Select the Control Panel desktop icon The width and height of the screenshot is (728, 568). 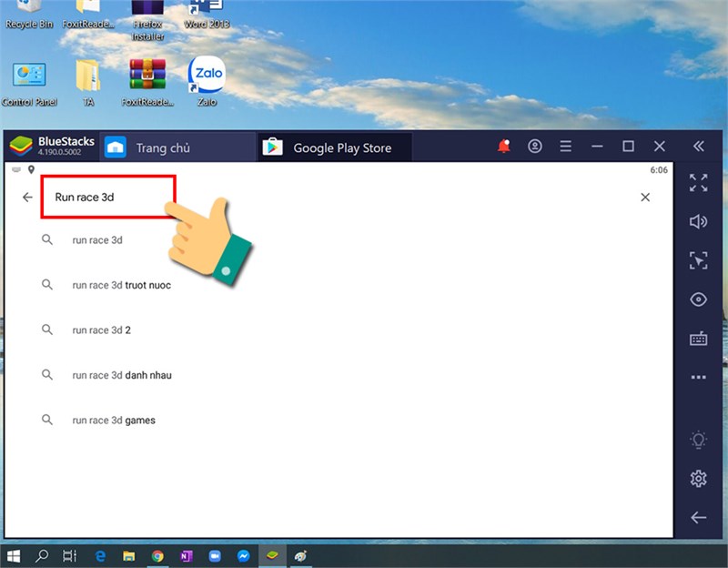click(x=29, y=84)
